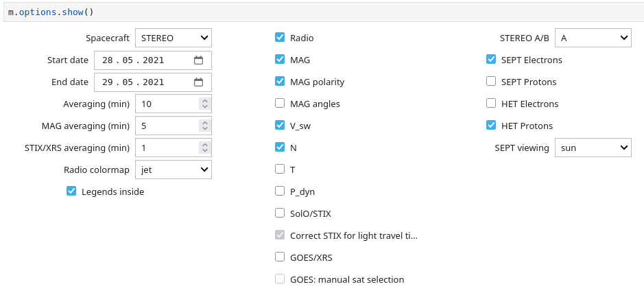644x291 pixels.
Task: Click the Averaging (min) spinner arrows
Action: tap(204, 104)
